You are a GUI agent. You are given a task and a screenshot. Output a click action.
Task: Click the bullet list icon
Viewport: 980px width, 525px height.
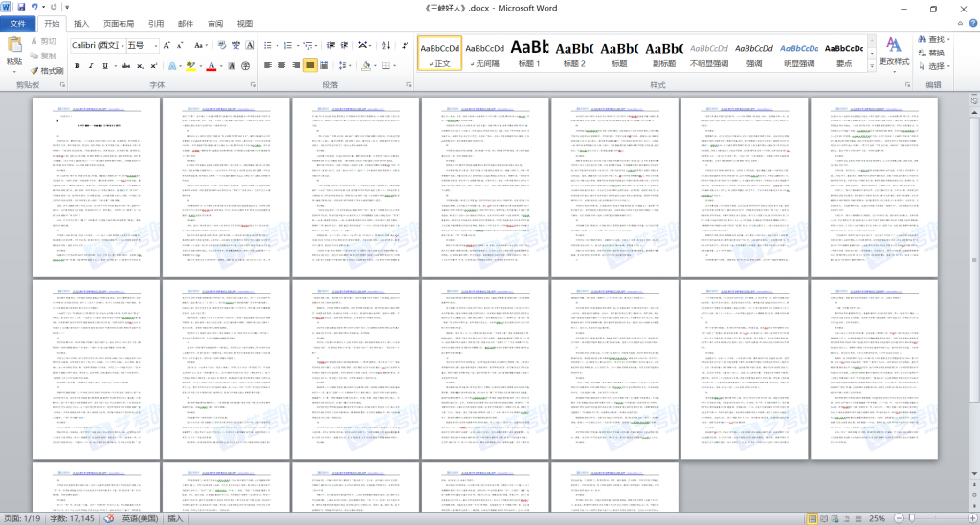pos(270,45)
